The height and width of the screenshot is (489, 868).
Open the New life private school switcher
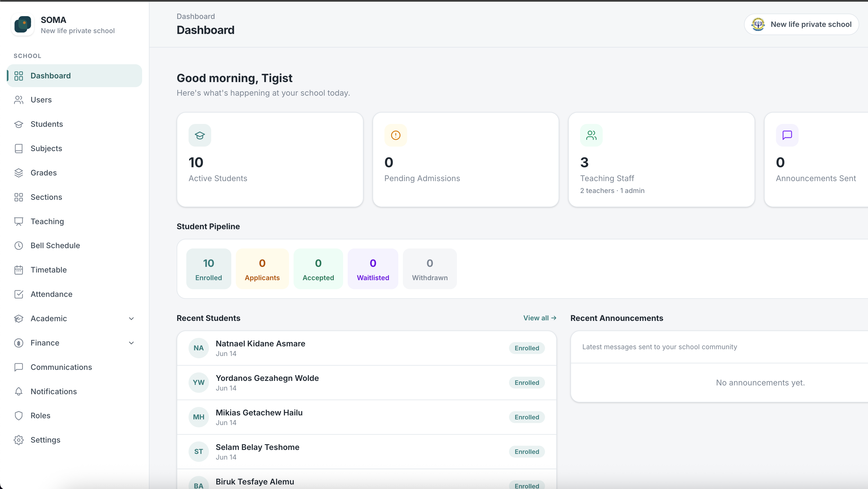tap(801, 24)
